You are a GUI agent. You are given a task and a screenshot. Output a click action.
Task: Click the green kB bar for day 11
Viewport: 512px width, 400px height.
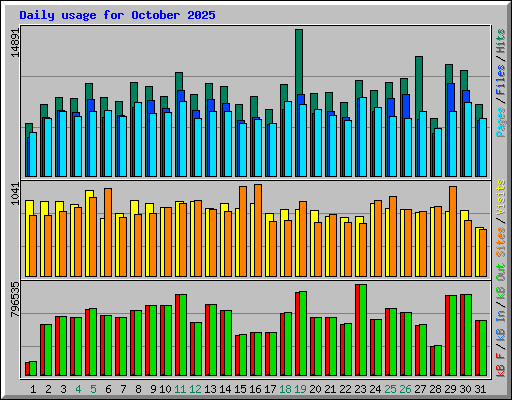point(183,335)
